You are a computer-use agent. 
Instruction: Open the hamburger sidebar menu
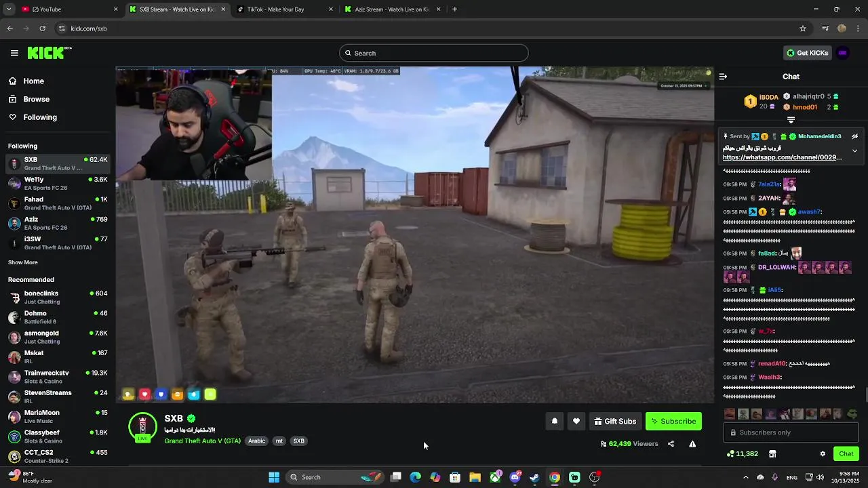click(14, 53)
